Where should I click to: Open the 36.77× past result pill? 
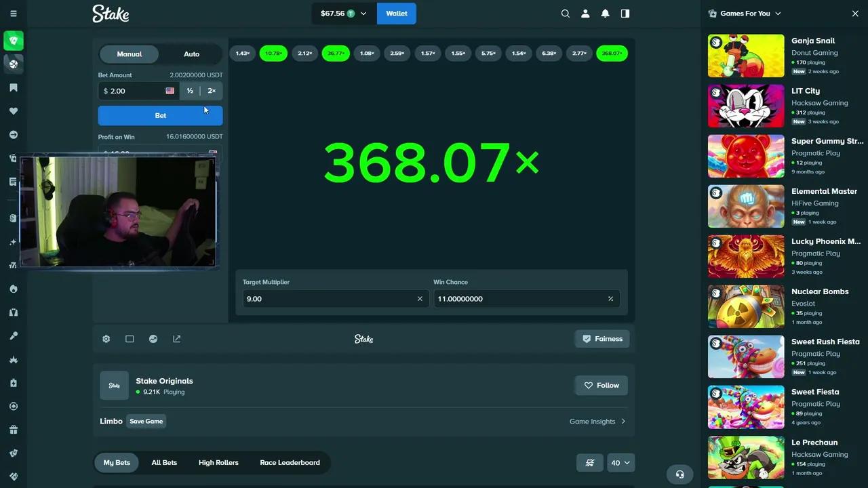(336, 54)
